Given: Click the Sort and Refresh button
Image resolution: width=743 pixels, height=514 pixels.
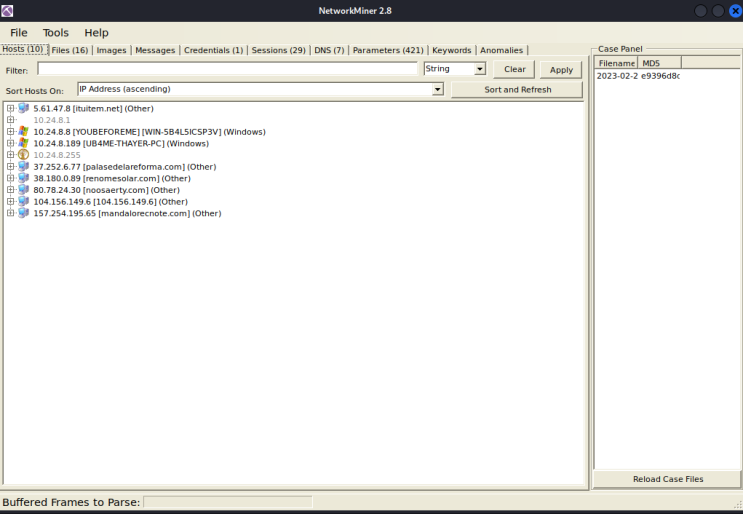Looking at the screenshot, I should (517, 90).
